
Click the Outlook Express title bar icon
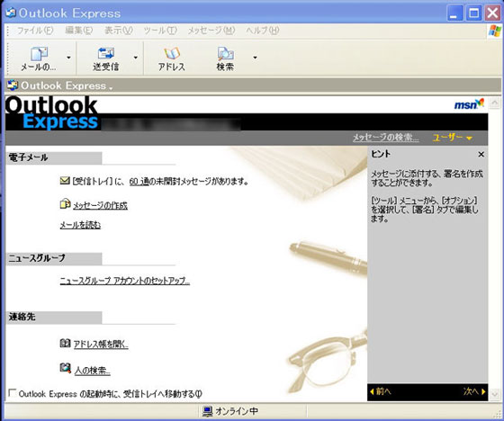coord(11,13)
